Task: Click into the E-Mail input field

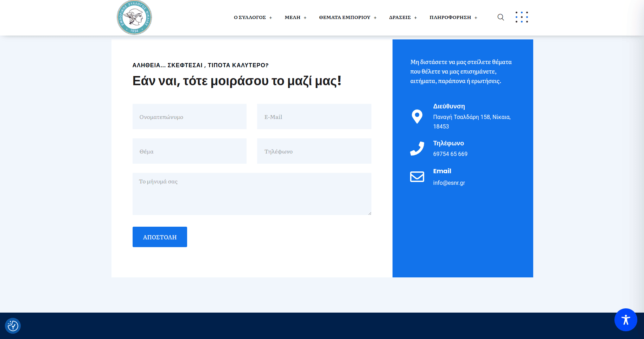Action: [314, 117]
